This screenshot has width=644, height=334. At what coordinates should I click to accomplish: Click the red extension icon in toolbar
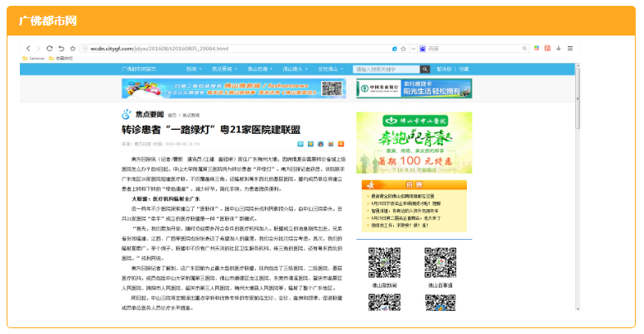point(547,49)
